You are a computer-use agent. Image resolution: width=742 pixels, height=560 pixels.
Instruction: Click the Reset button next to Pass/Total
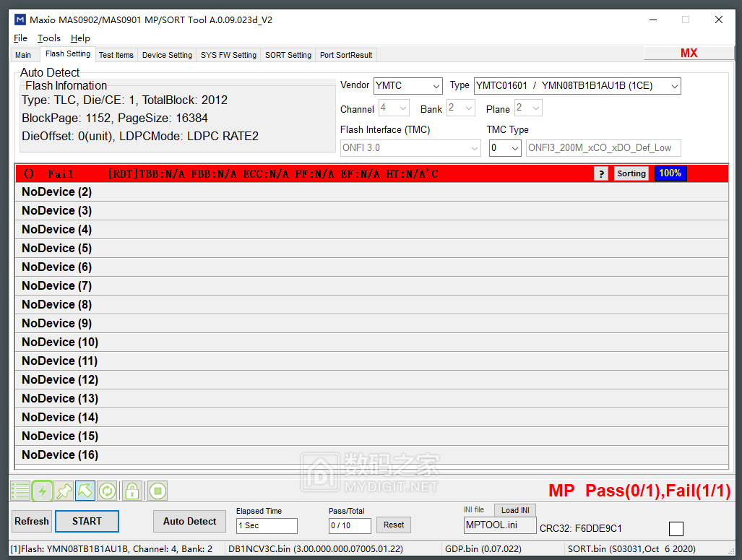(x=394, y=525)
